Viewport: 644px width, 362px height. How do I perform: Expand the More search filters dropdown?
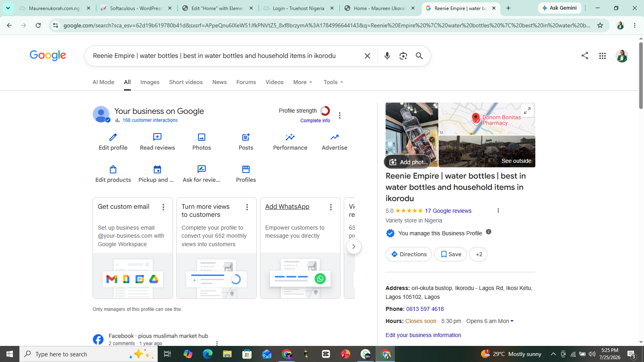coord(303,82)
